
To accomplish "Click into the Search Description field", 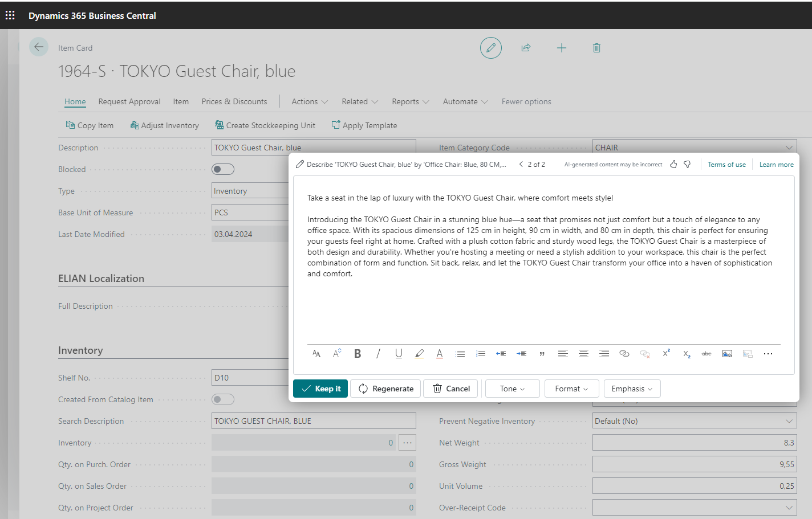I will coord(314,421).
